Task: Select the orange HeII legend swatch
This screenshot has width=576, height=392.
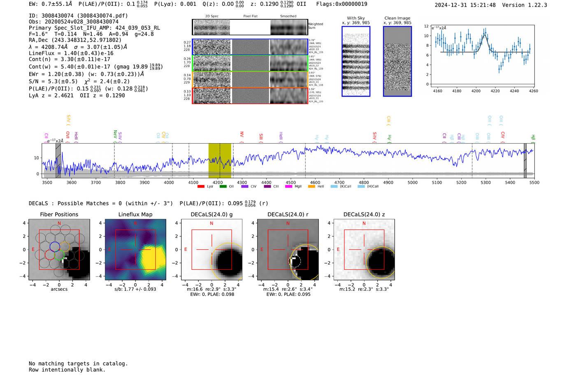Action: point(311,187)
